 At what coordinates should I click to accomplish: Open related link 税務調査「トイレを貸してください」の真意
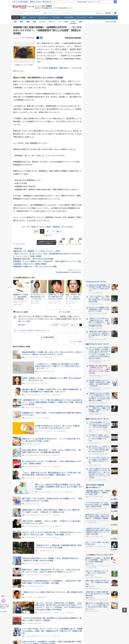(x=36, y=251)
